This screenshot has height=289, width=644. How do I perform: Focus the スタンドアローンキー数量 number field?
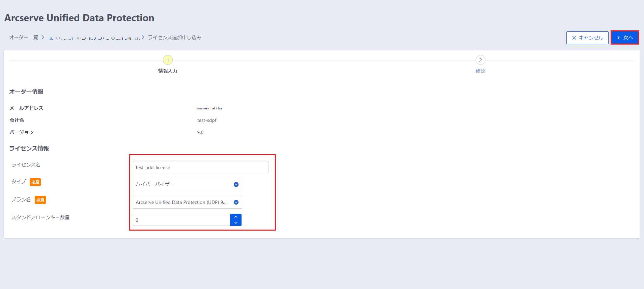coord(181,220)
